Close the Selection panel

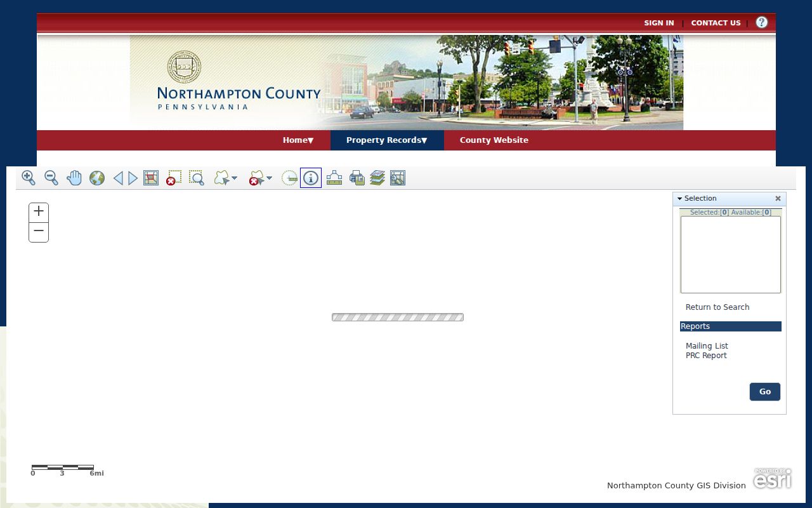tap(778, 199)
